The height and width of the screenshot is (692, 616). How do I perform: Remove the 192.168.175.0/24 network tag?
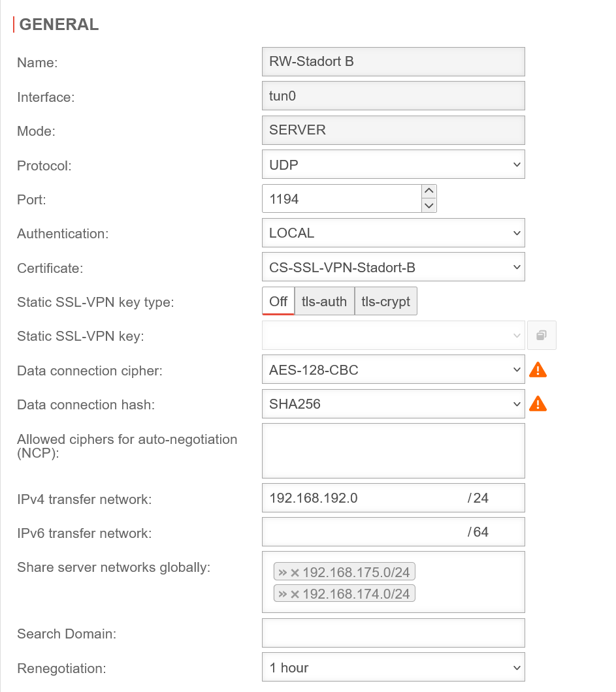295,573
